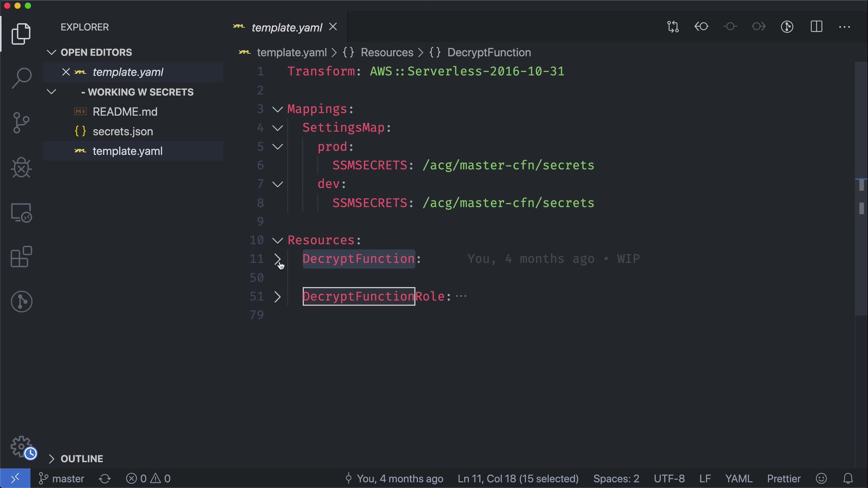Open the Run and Debug view
This screenshot has width=868, height=488.
(21, 168)
